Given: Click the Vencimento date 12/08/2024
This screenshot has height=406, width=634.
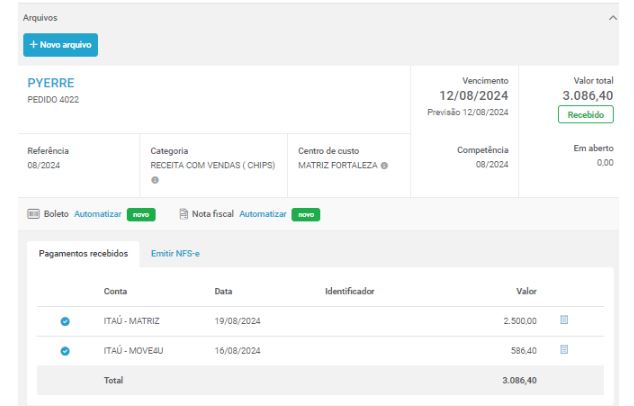Looking at the screenshot, I should click(x=474, y=96).
